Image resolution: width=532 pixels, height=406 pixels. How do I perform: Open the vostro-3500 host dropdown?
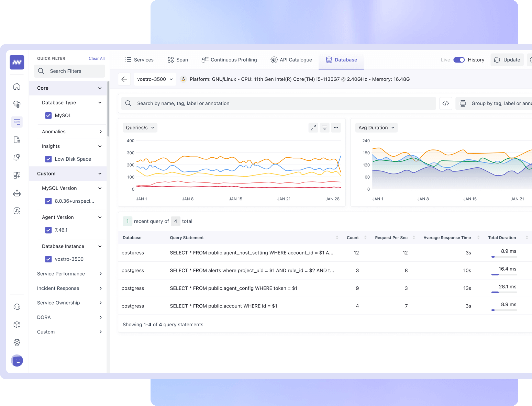[x=155, y=79]
